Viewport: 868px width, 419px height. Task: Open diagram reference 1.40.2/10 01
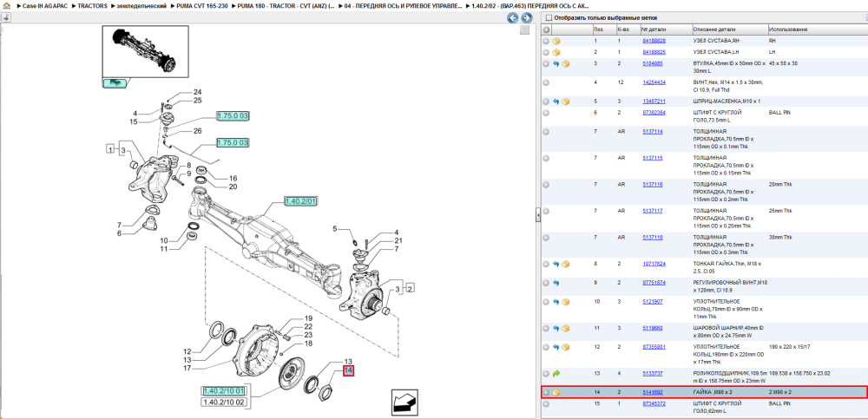[224, 391]
